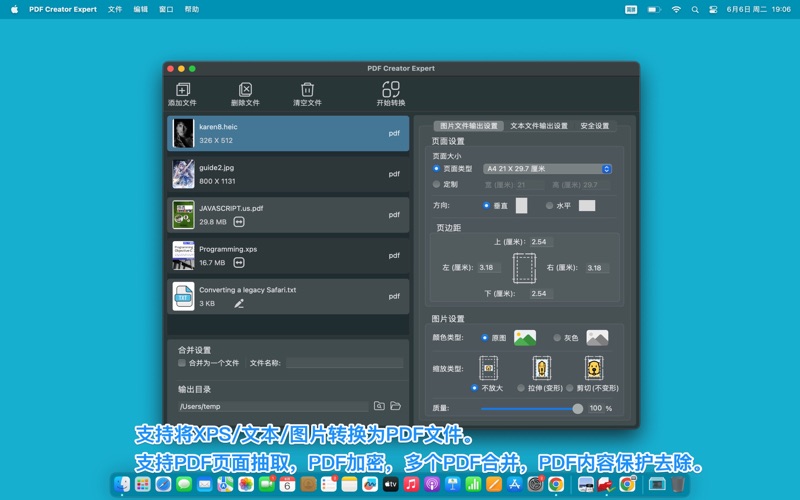800x500 pixels.
Task: Select the 页面类型 (page type) radio button
Action: [x=436, y=168]
